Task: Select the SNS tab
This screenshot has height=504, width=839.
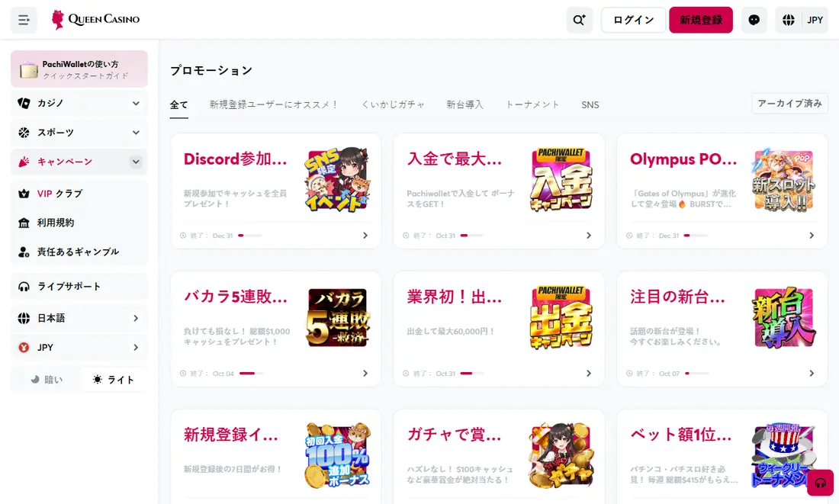Action: (x=590, y=105)
